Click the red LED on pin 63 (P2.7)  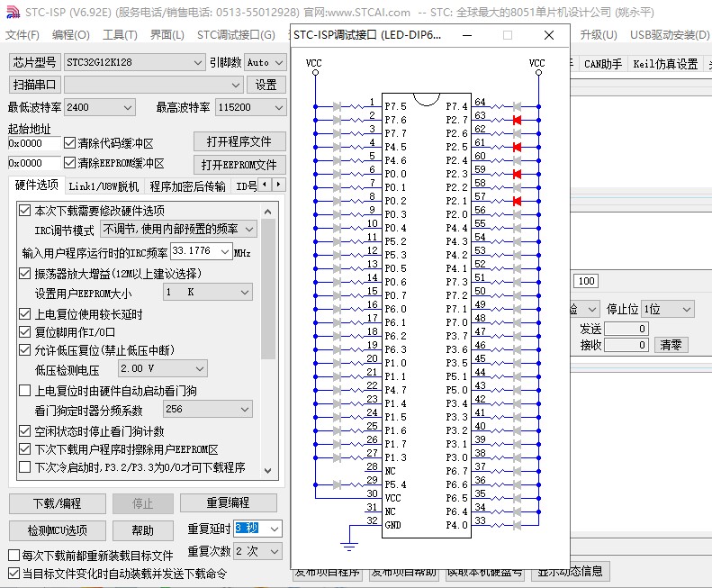517,120
